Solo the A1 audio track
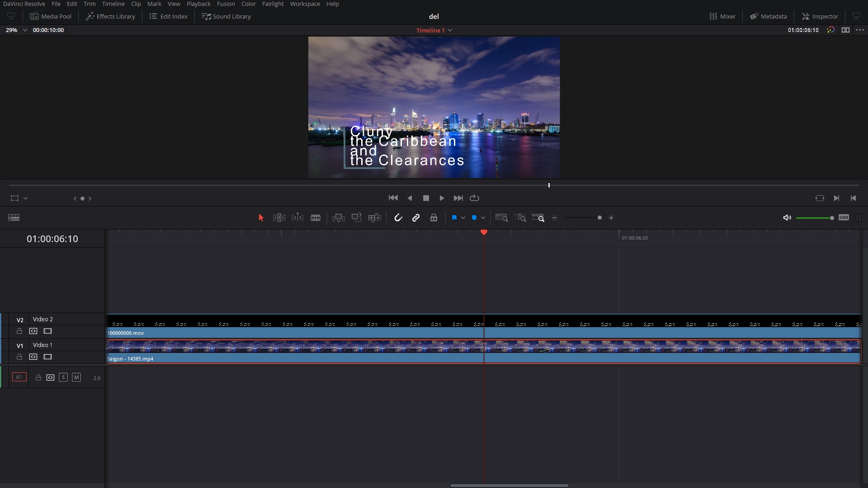 [x=63, y=377]
